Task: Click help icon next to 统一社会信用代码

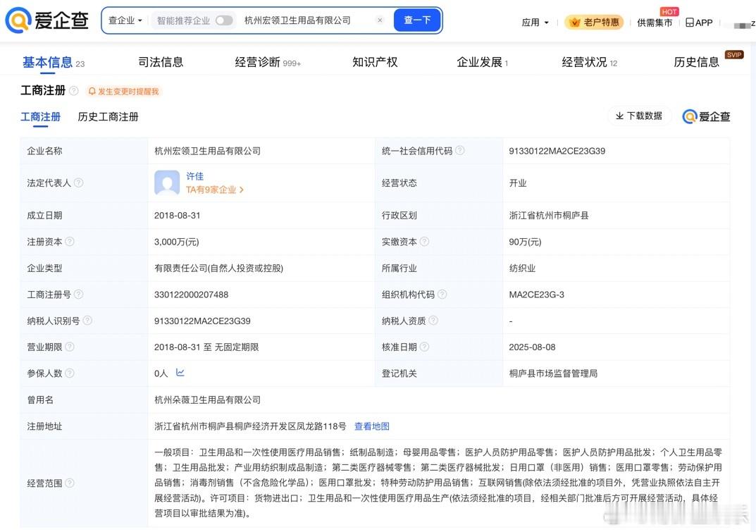Action: pos(460,151)
